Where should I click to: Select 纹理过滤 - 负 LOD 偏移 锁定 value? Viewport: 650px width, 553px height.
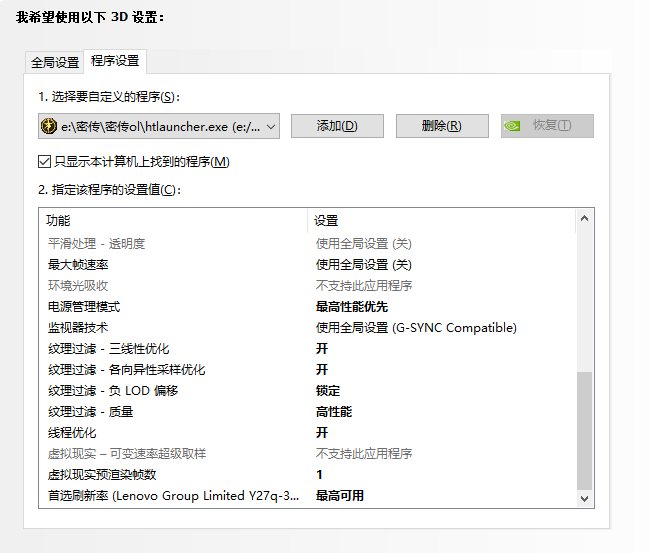(327, 391)
